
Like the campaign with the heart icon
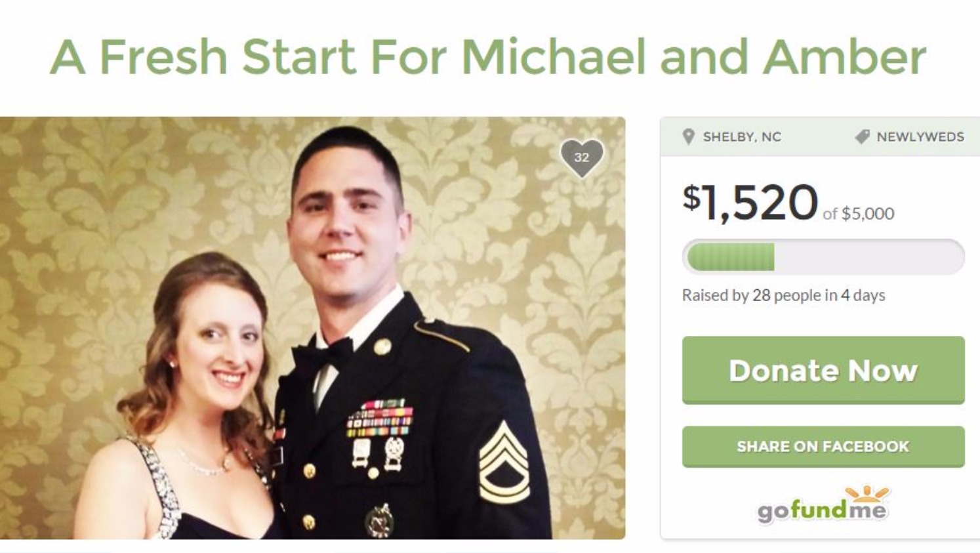581,158
